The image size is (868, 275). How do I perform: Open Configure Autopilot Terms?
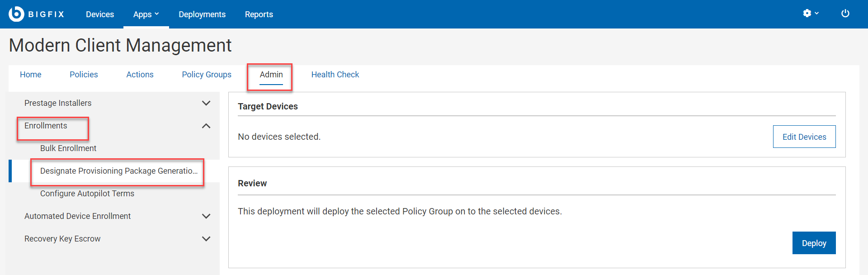(87, 194)
